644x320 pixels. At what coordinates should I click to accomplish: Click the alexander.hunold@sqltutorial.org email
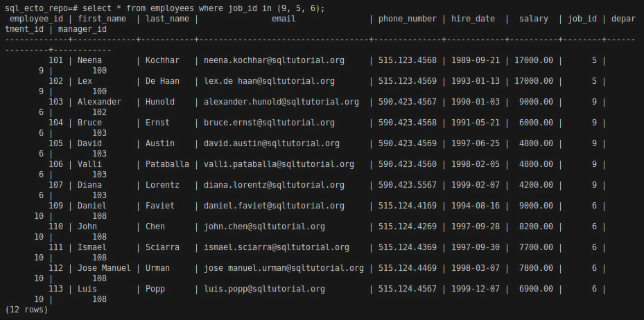281,102
